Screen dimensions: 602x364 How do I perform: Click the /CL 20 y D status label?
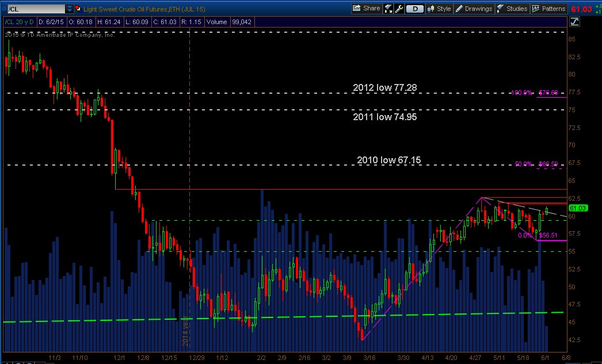(x=20, y=22)
